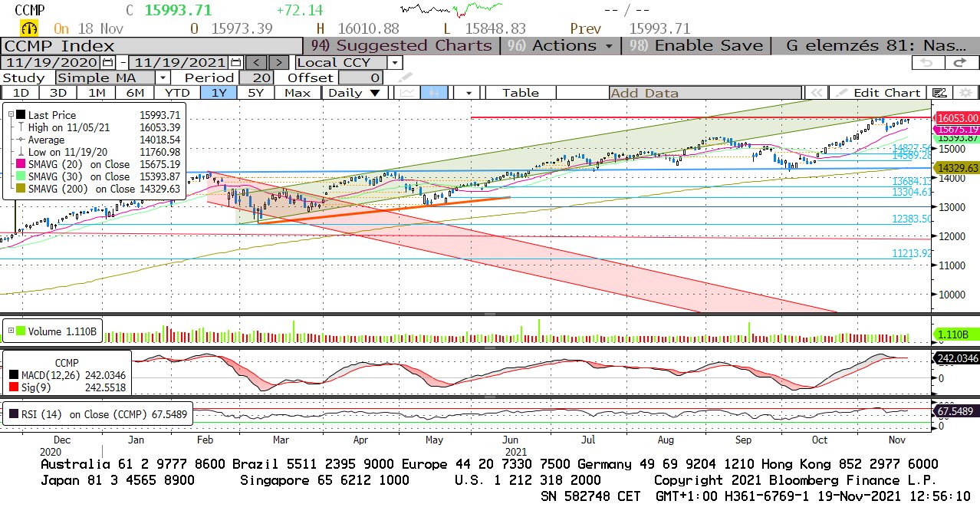Open the arrow dropdown beside Local CCY
This screenshot has height=514, width=980.
pyautogui.click(x=394, y=62)
